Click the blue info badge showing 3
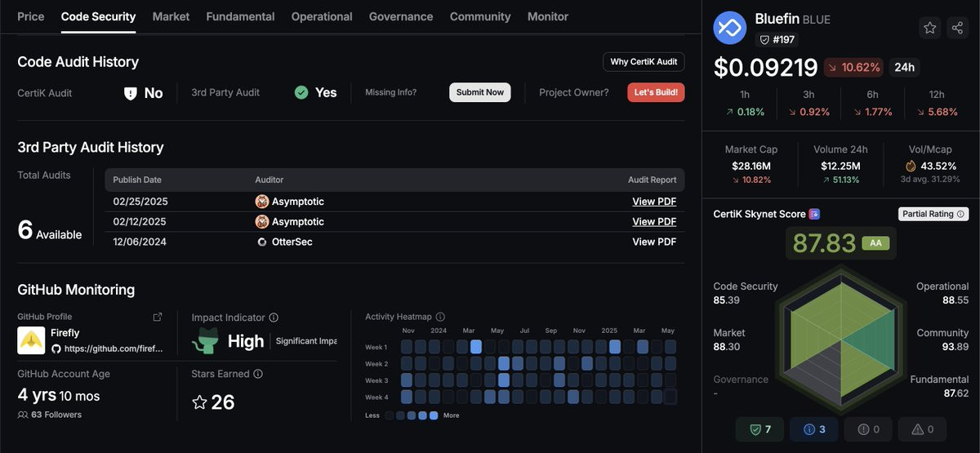Image resolution: width=980 pixels, height=453 pixels. pyautogui.click(x=813, y=429)
